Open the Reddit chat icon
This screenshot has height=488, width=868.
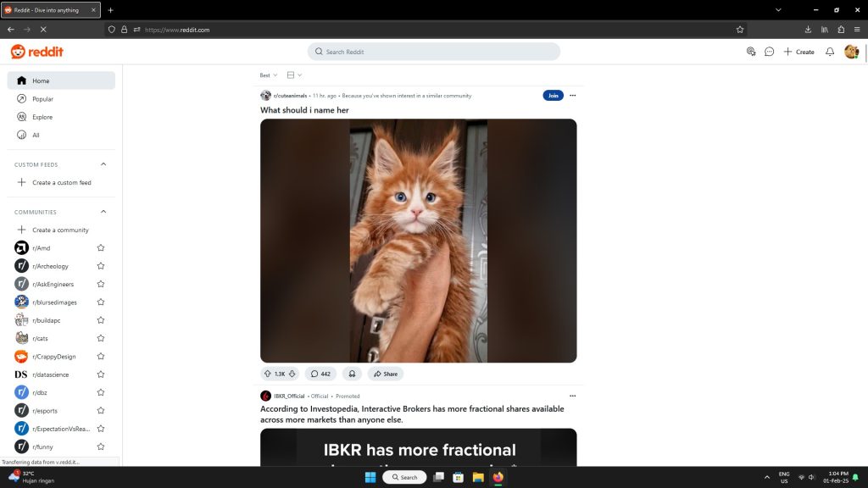click(769, 52)
